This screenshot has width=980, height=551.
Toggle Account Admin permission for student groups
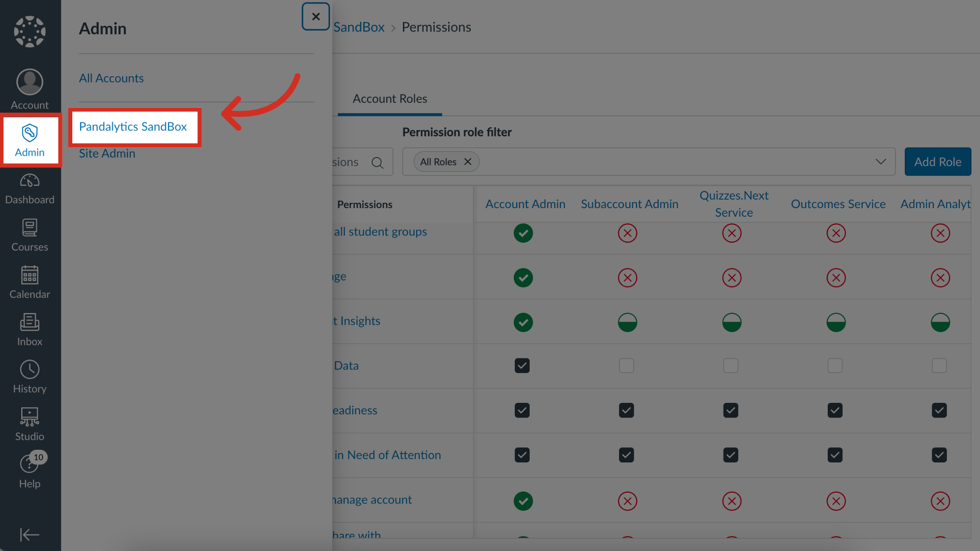(523, 233)
